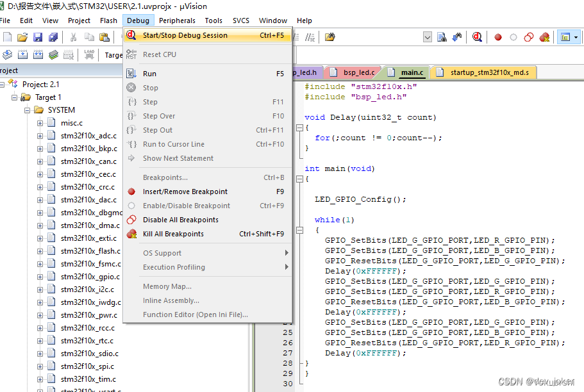Switch to the startup_stm32f10x_md.s tab
The image size is (584, 392).
pyautogui.click(x=484, y=72)
